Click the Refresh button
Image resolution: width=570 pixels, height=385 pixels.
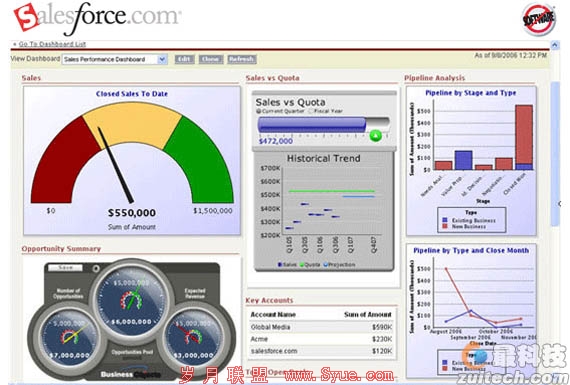(x=242, y=59)
